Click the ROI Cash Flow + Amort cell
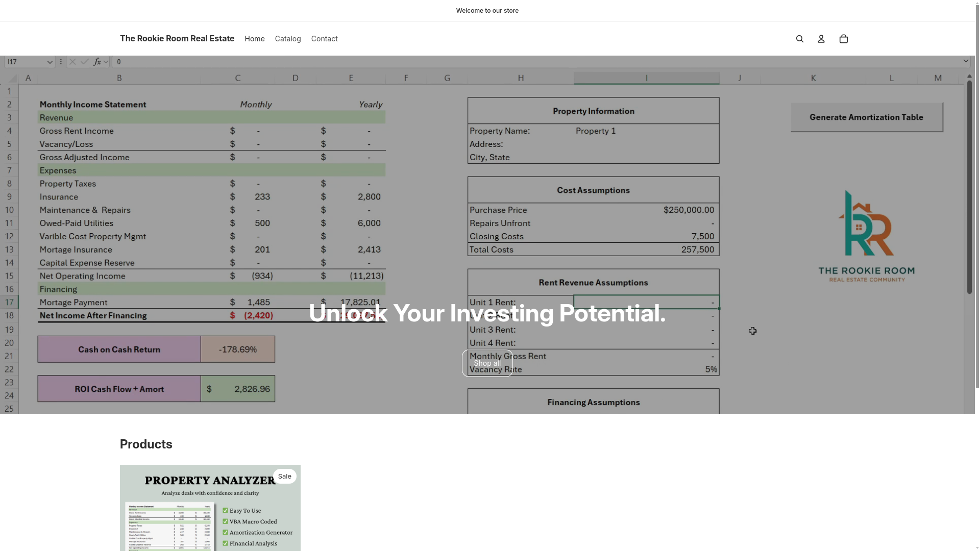The image size is (980, 551). pos(119,389)
